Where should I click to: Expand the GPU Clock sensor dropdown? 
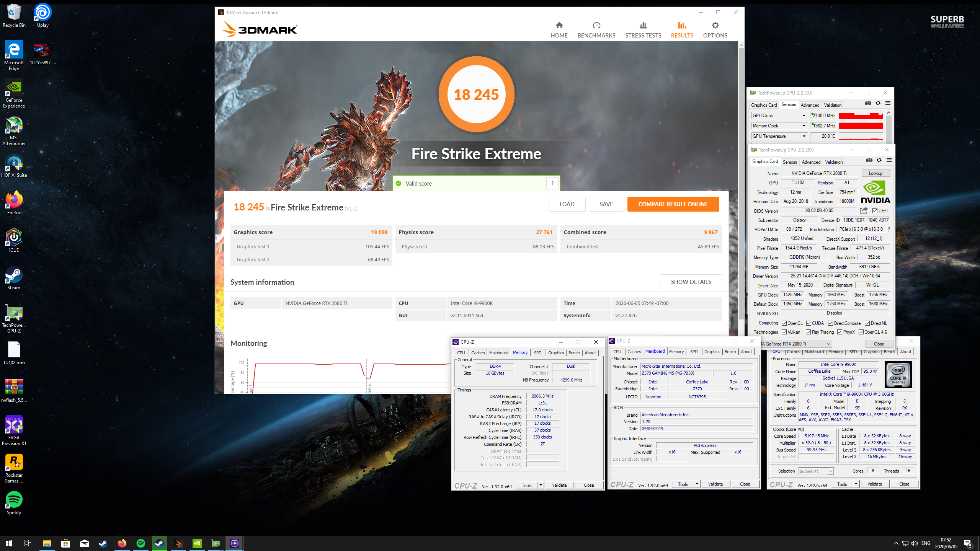pos(804,116)
